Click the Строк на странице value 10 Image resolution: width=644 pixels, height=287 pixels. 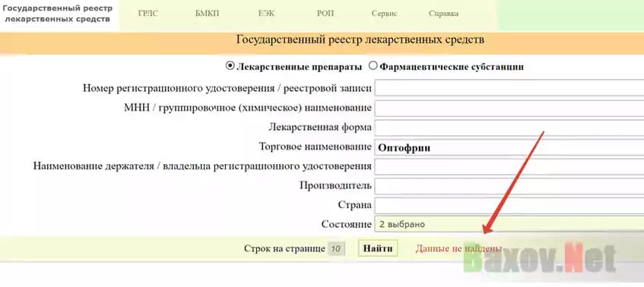[x=336, y=249]
